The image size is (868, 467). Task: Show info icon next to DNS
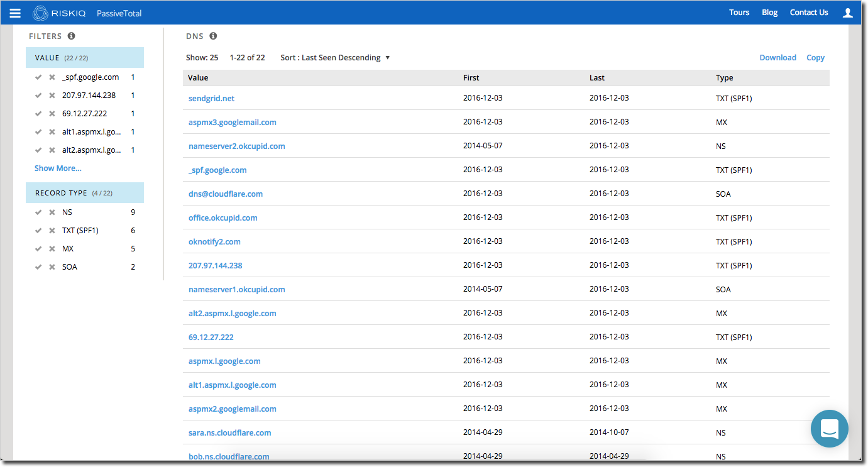213,36
